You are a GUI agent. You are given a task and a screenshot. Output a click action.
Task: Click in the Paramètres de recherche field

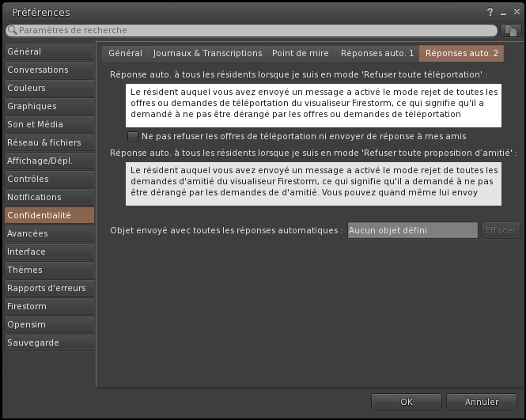253,30
